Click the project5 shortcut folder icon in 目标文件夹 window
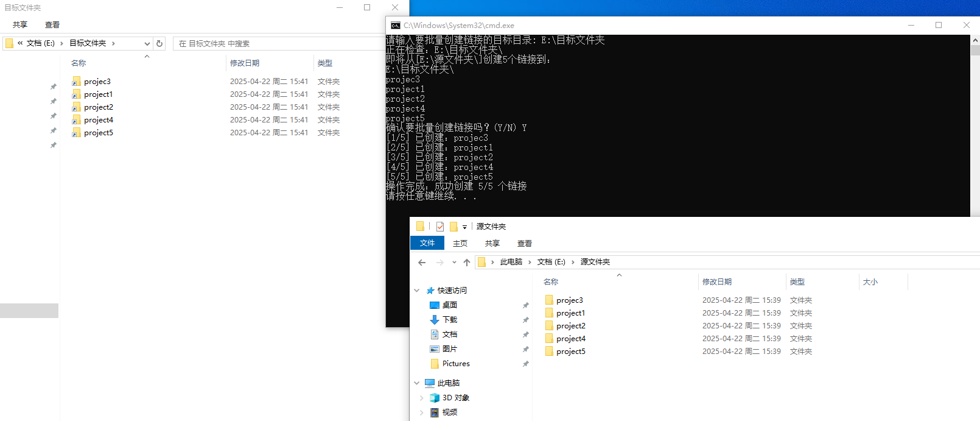This screenshot has width=980, height=421. 76,132
